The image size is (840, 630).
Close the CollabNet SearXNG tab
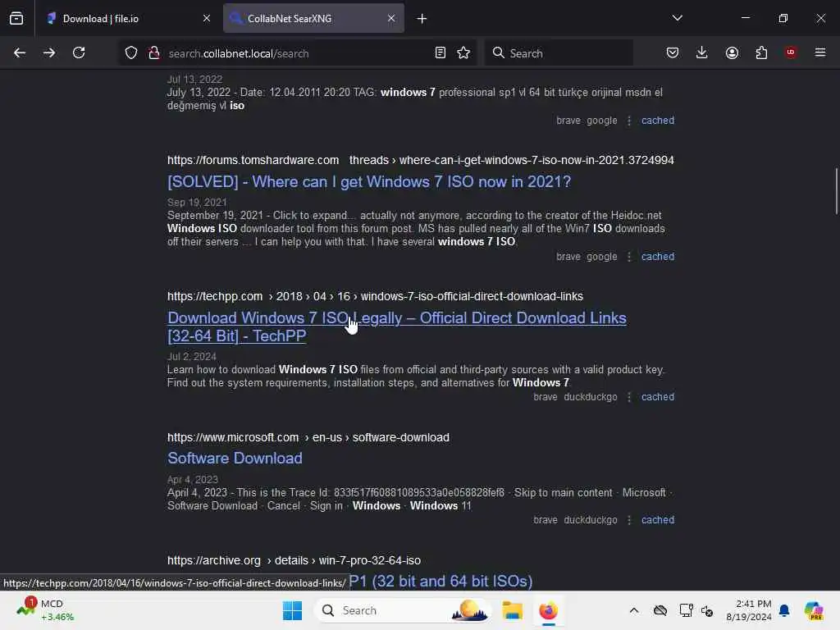pyautogui.click(x=391, y=18)
